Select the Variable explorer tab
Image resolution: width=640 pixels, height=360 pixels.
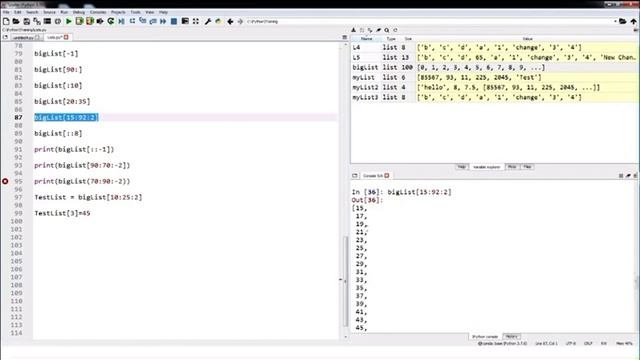pyautogui.click(x=486, y=167)
